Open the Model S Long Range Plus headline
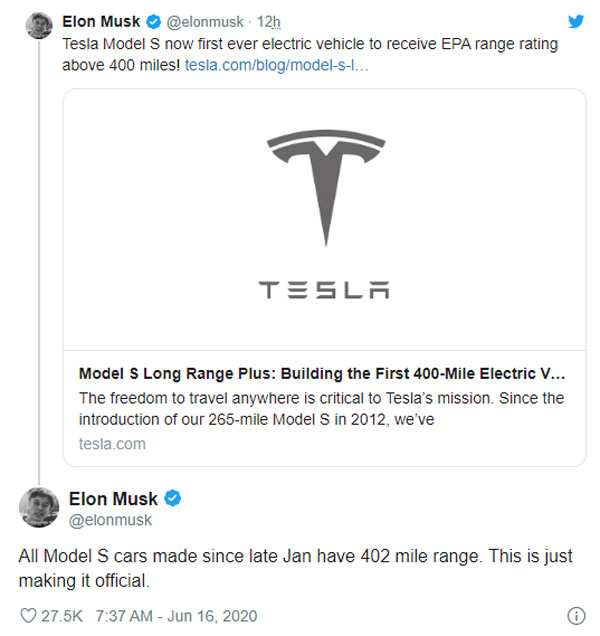Viewport: 600px width, 636px height. pyautogui.click(x=322, y=374)
